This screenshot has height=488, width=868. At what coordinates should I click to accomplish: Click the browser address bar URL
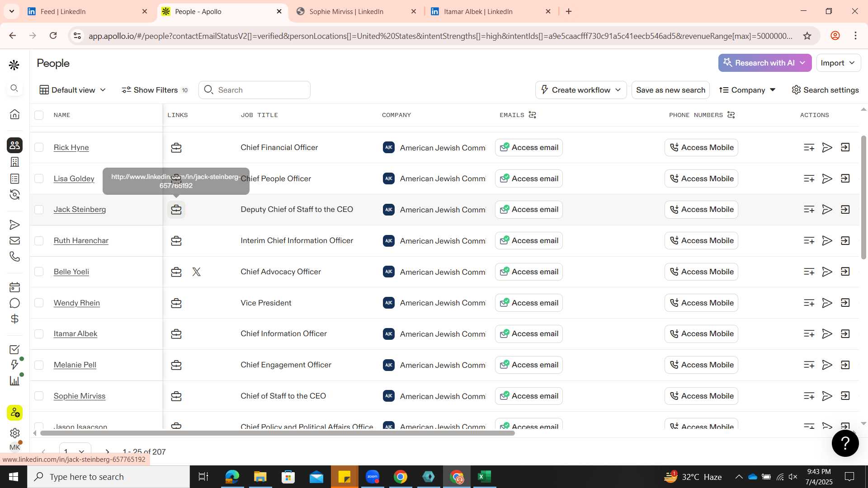440,36
